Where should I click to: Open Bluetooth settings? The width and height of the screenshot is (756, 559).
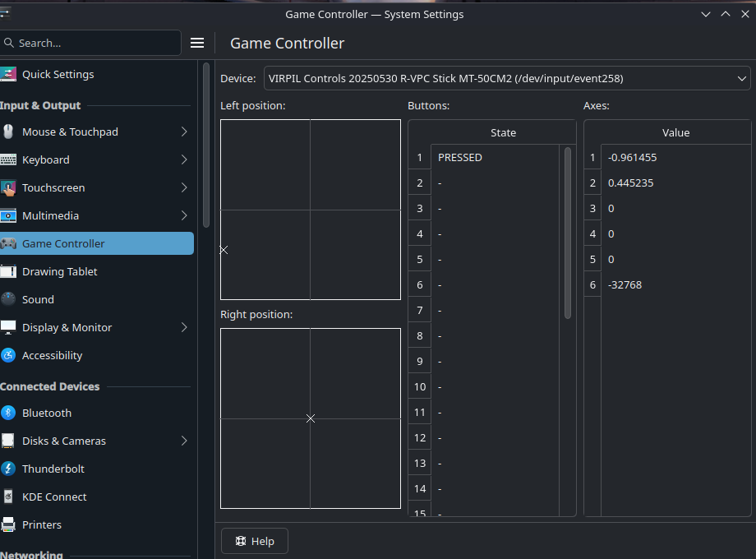(47, 413)
